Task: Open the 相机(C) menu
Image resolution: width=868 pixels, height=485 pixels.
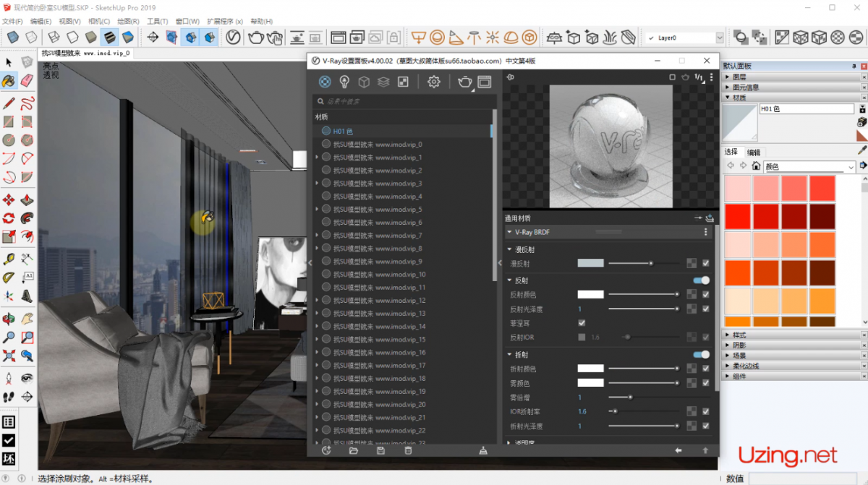Action: click(99, 22)
